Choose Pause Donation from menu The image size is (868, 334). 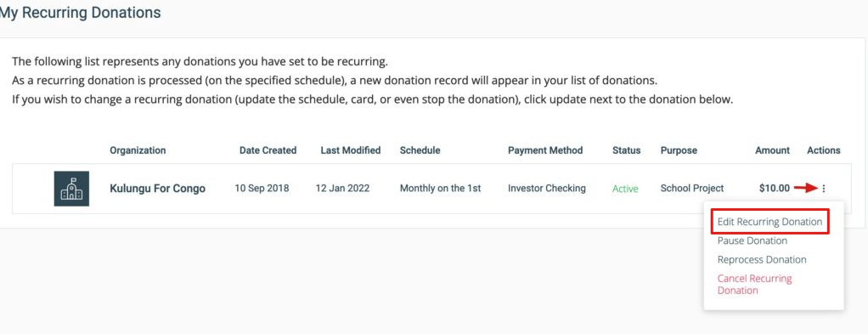(752, 241)
